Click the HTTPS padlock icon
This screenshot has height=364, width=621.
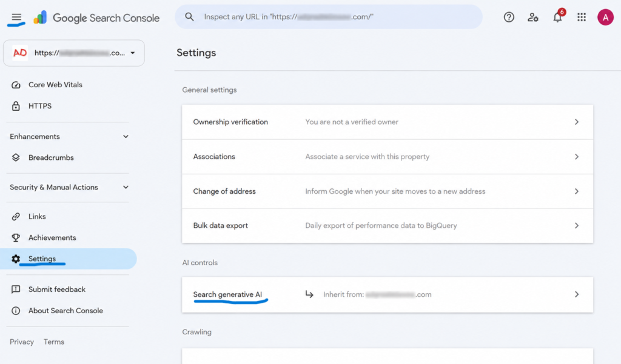click(x=16, y=106)
